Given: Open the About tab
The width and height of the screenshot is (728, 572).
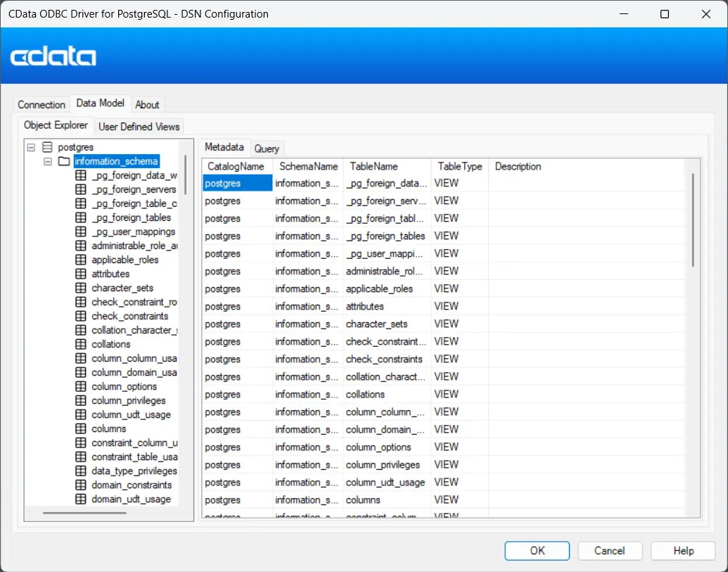Looking at the screenshot, I should pyautogui.click(x=147, y=104).
